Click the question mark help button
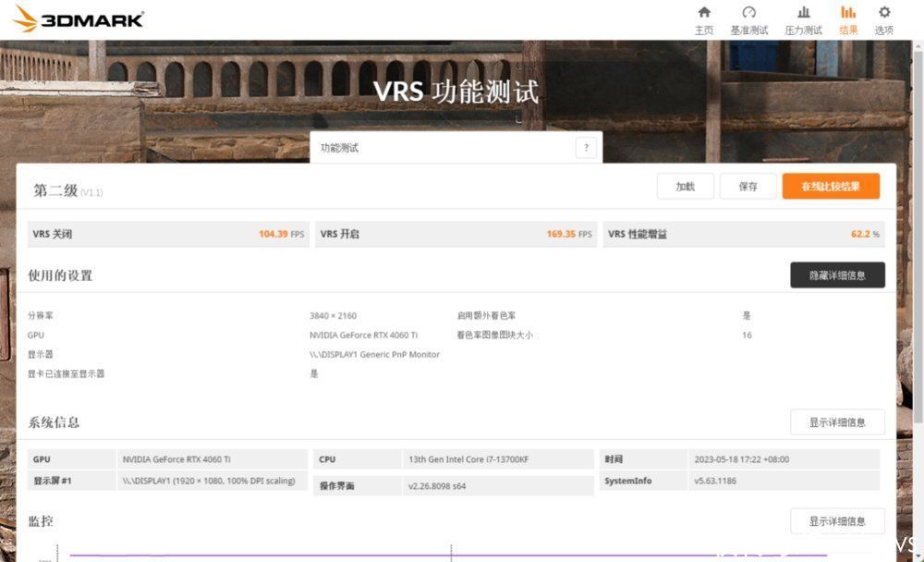The height and width of the screenshot is (562, 924). 586,147
